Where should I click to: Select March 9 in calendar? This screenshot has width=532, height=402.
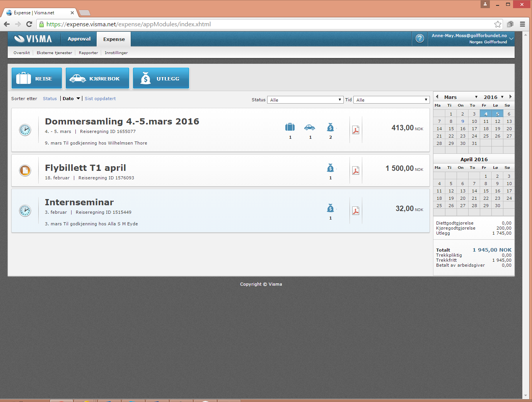coord(462,121)
